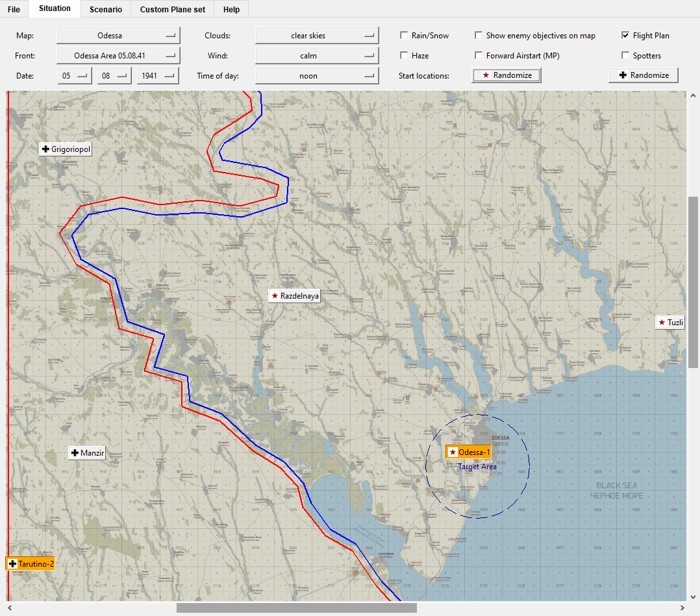
Task: Expand the Clouds dropdown
Action: click(317, 36)
